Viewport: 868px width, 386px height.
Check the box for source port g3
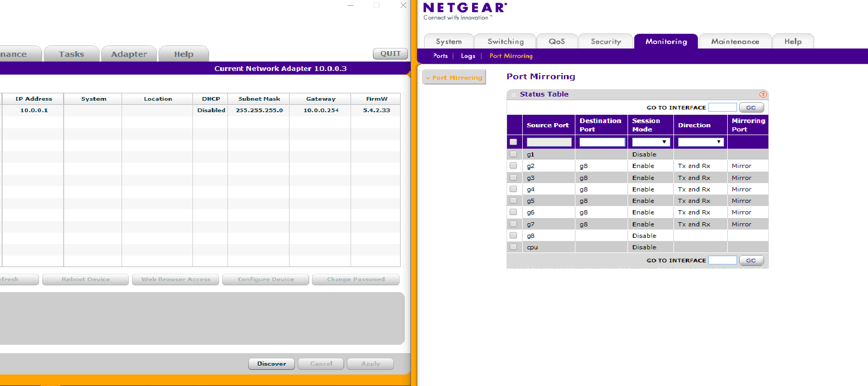click(513, 177)
